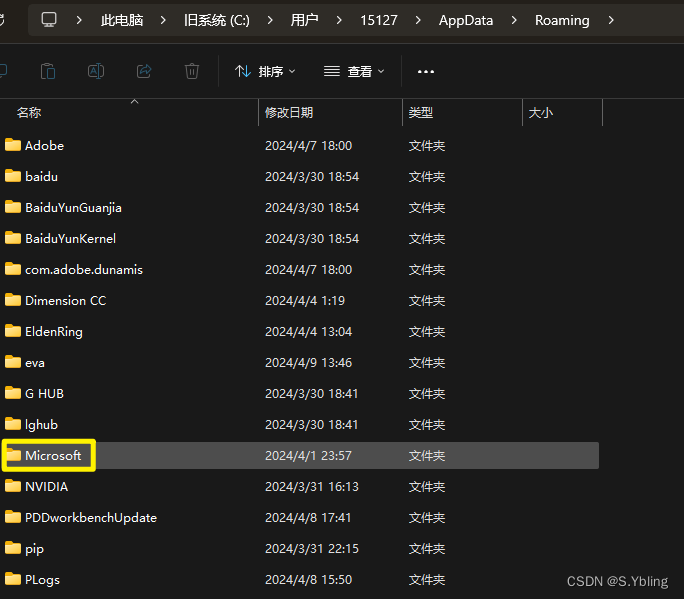This screenshot has height=599, width=684.
Task: Click the eva folder name
Action: click(35, 363)
